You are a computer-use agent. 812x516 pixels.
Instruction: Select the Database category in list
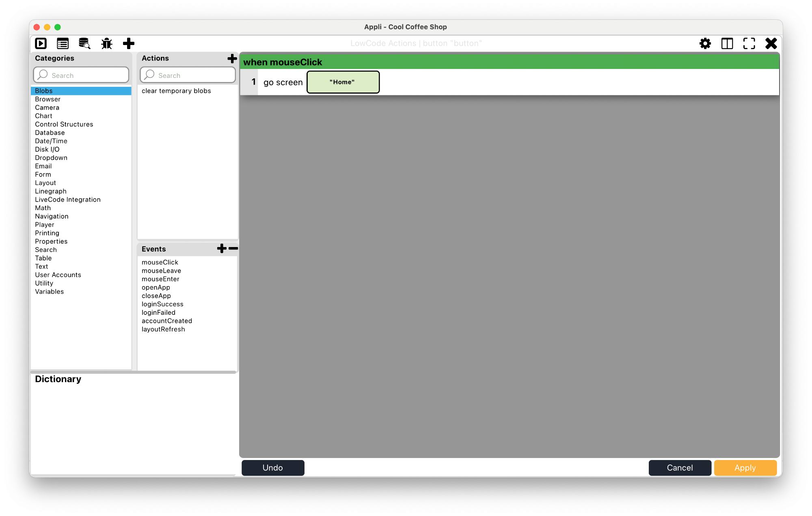(x=50, y=132)
